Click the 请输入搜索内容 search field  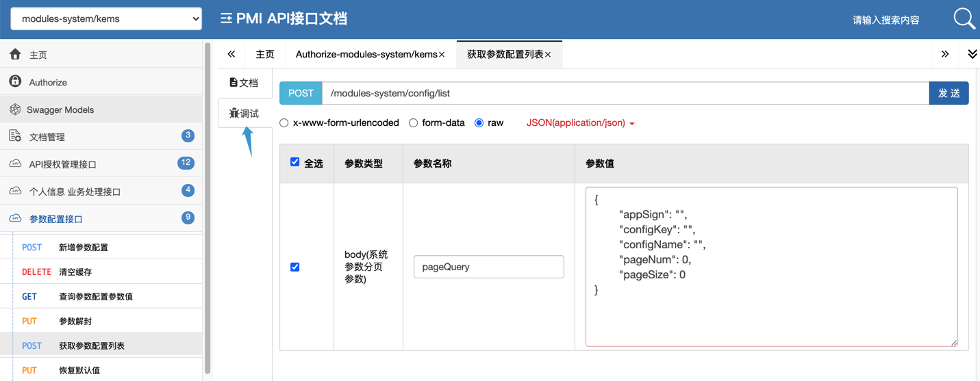886,20
